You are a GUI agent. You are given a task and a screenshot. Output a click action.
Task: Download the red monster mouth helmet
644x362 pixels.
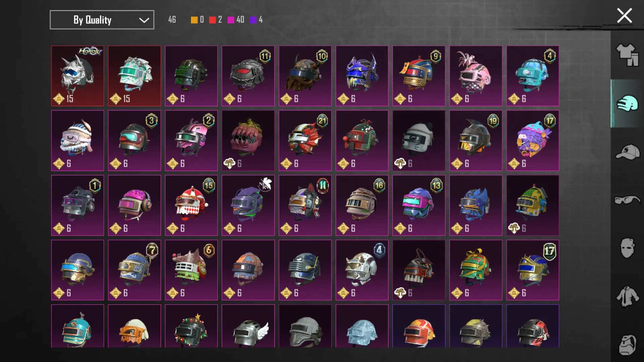[x=230, y=163]
